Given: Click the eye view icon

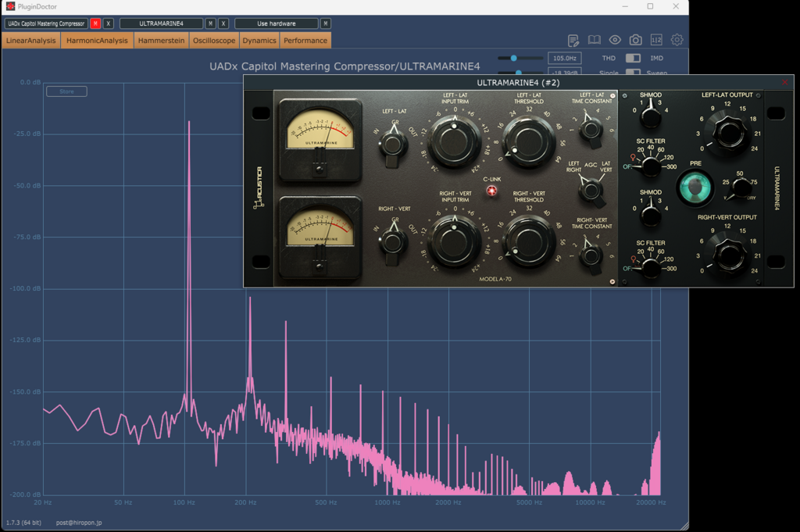Looking at the screenshot, I should (615, 40).
